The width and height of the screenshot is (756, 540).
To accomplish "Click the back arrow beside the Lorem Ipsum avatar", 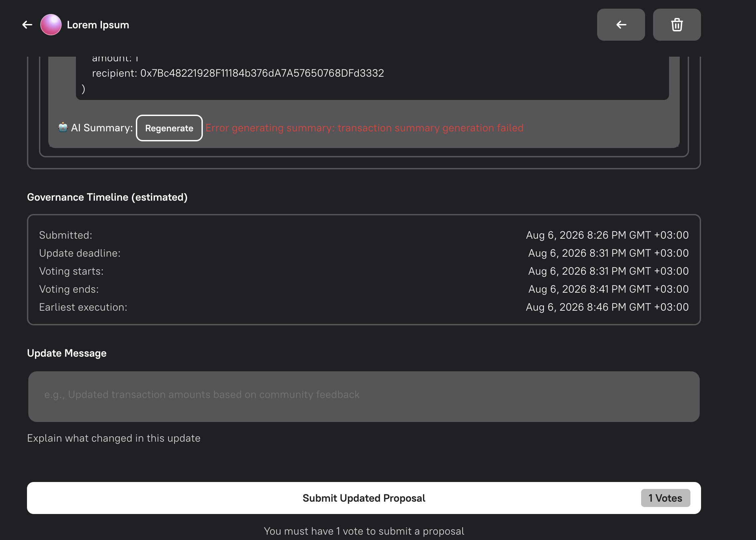I will [x=27, y=25].
